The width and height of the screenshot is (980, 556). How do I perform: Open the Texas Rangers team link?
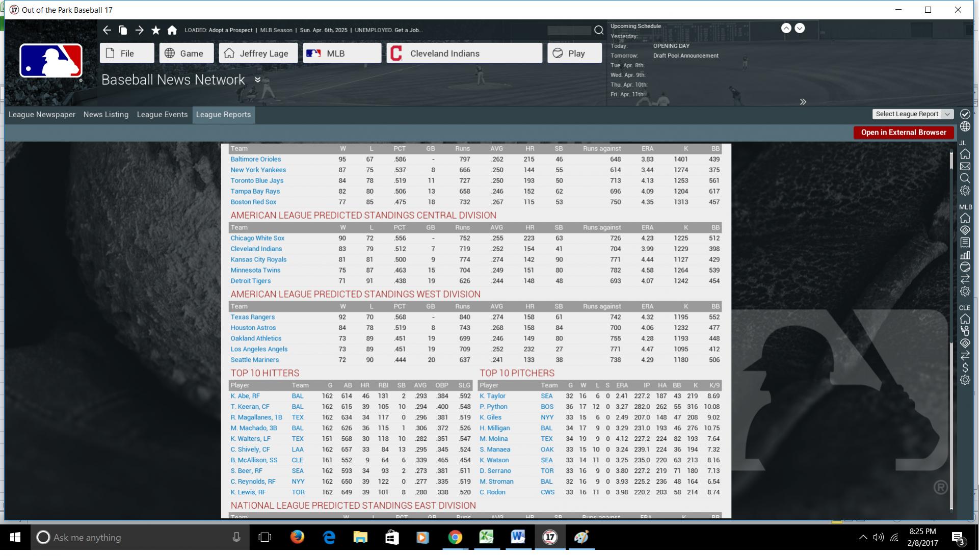coord(252,317)
